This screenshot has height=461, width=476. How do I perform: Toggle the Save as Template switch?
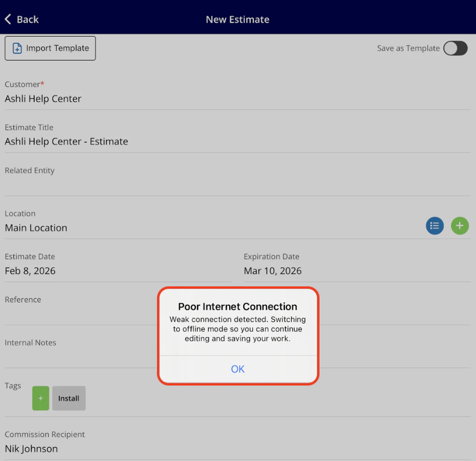click(455, 48)
